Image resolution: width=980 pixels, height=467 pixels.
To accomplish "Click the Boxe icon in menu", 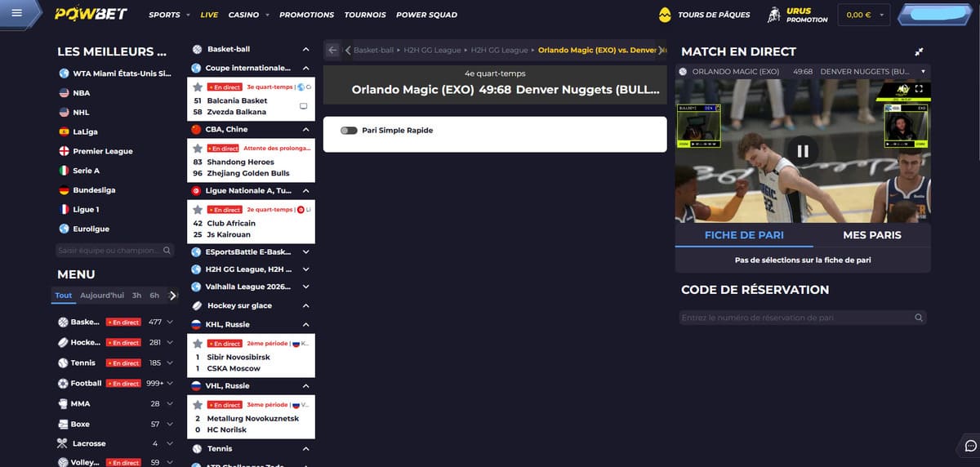I will (x=63, y=424).
